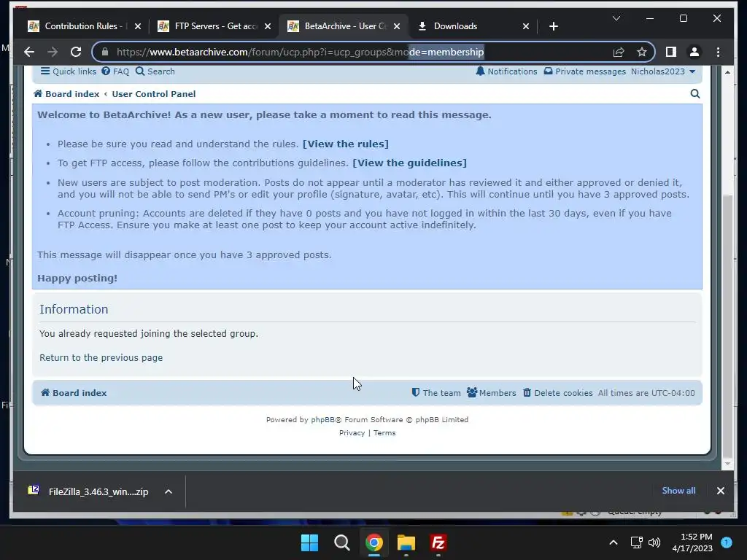
Task: Close the FTP Servers tab
Action: (268, 26)
